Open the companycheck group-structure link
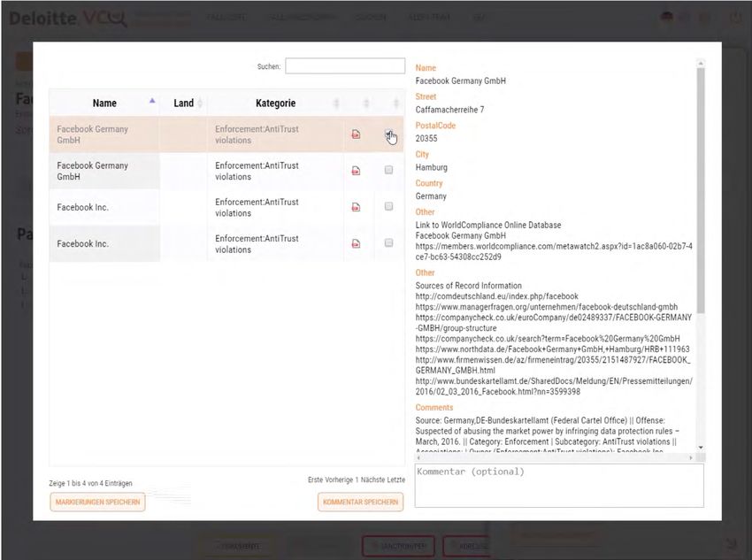This screenshot has height=560, width=752. (554, 323)
